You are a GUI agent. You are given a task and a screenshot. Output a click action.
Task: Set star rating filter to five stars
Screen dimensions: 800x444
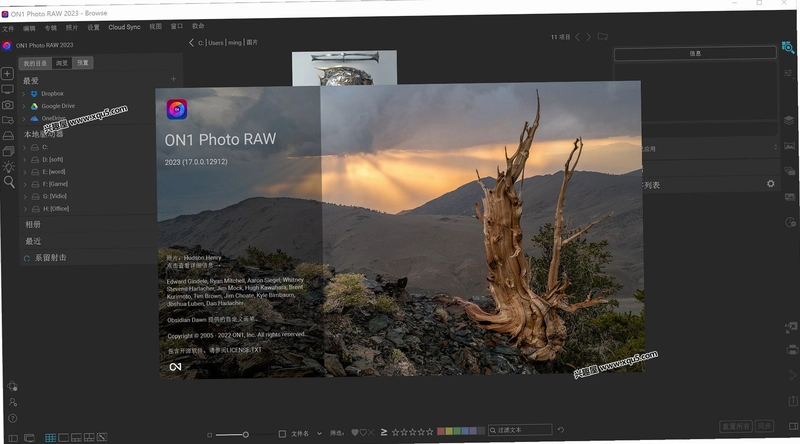430,432
